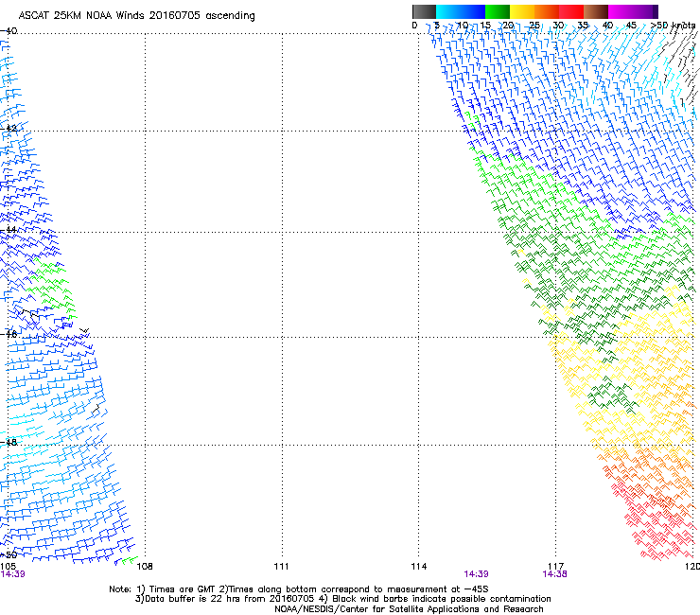The width and height of the screenshot is (700, 615).
Task: Click latitude label -44 on left axis
Action: tap(9, 230)
